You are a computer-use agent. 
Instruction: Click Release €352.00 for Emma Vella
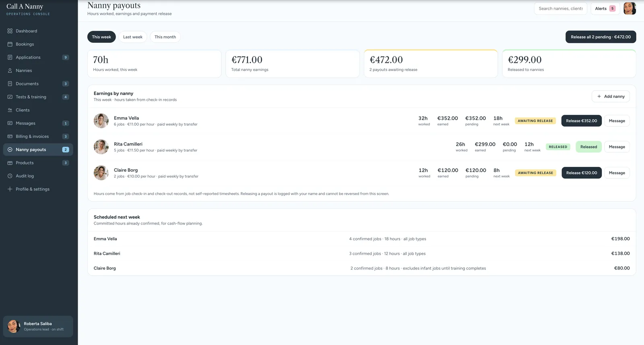(x=581, y=121)
